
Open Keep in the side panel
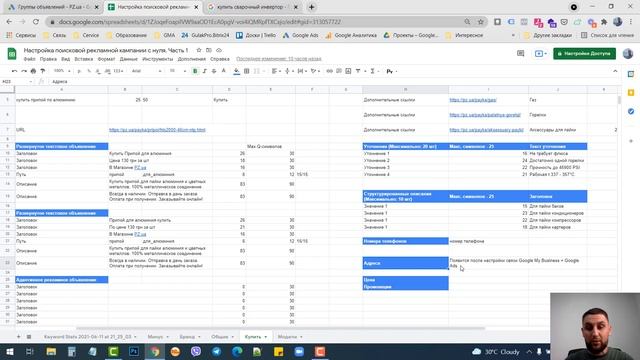(631, 93)
